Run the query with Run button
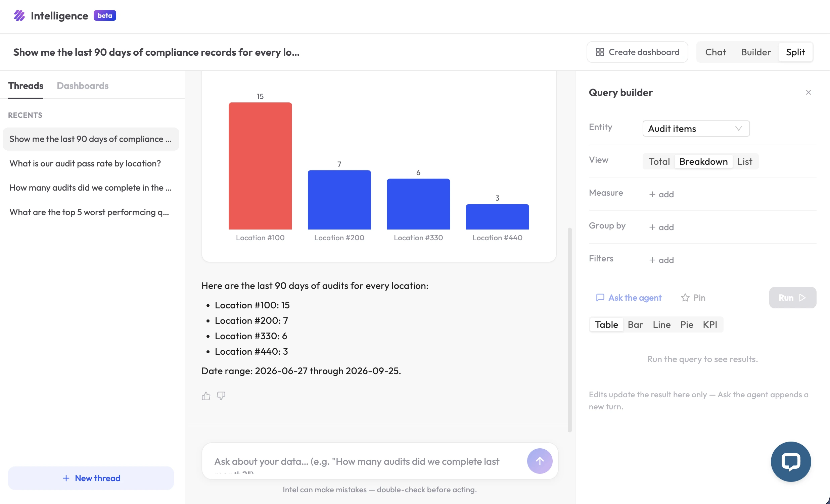The width and height of the screenshot is (830, 504). (x=792, y=298)
